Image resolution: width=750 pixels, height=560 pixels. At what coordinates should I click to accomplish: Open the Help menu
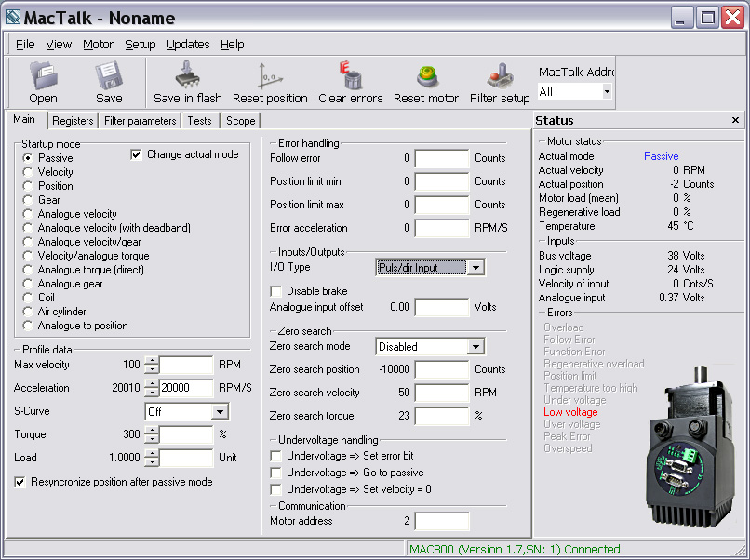pyautogui.click(x=232, y=45)
